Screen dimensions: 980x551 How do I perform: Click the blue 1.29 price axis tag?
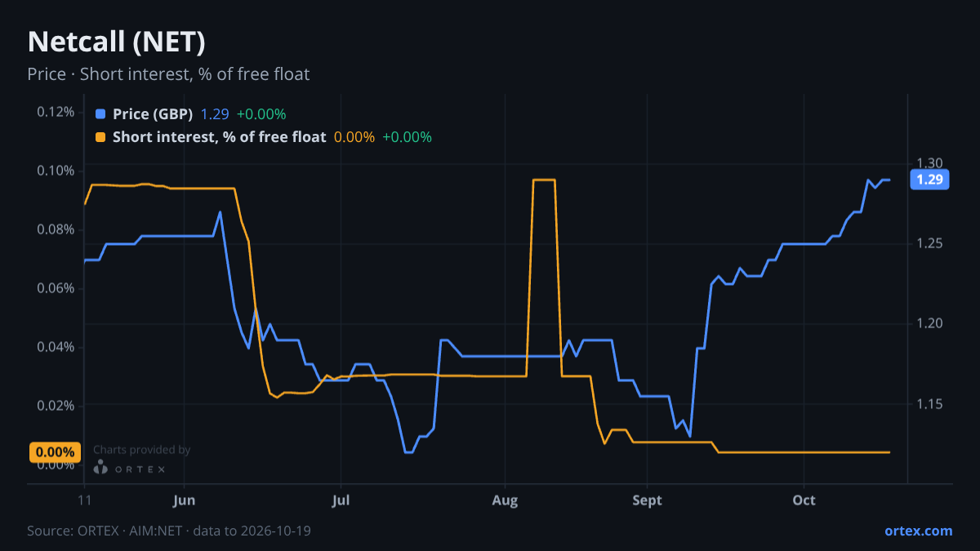pyautogui.click(x=930, y=180)
